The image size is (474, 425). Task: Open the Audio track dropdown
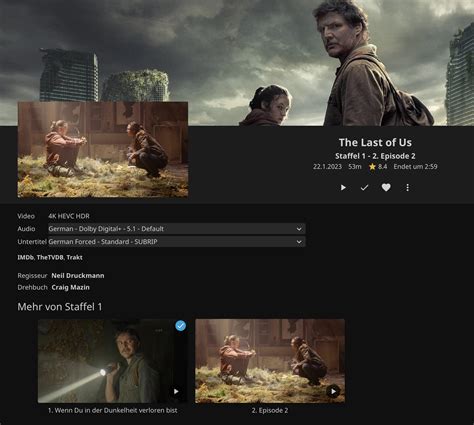pyautogui.click(x=176, y=229)
